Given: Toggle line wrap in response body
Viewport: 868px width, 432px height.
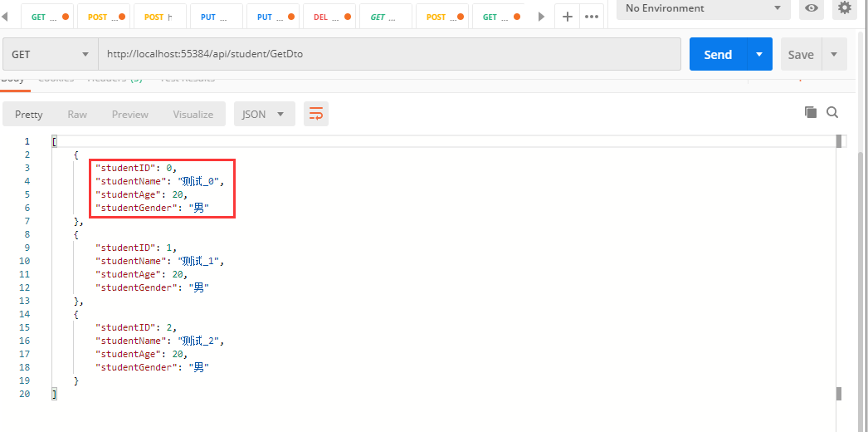Looking at the screenshot, I should pos(316,114).
